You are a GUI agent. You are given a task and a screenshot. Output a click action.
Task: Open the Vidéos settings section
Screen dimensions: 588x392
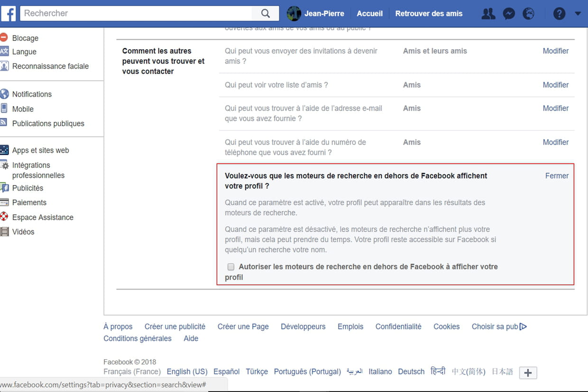23,232
